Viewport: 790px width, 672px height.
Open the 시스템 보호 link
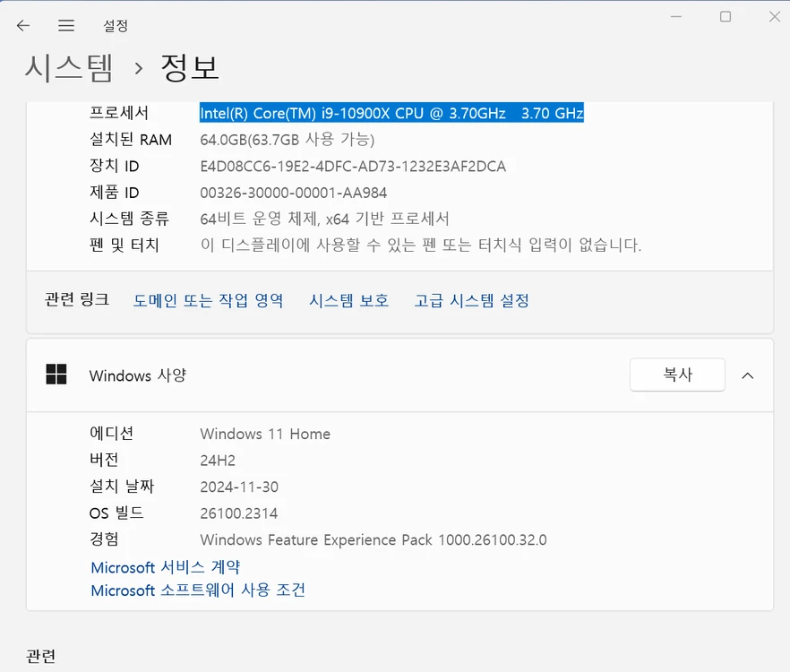point(348,301)
